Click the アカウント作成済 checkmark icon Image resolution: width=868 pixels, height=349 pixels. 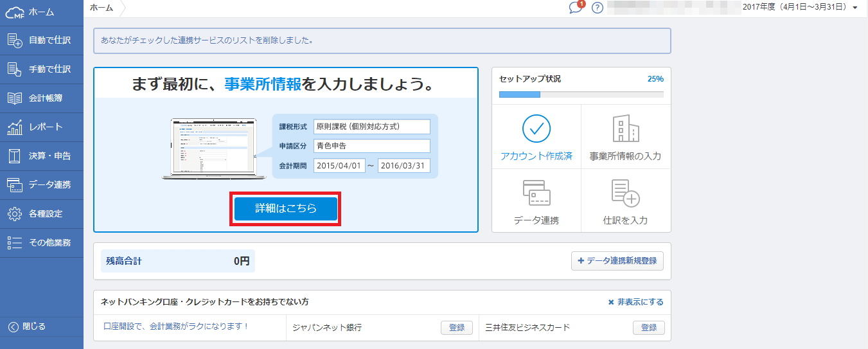pos(536,129)
